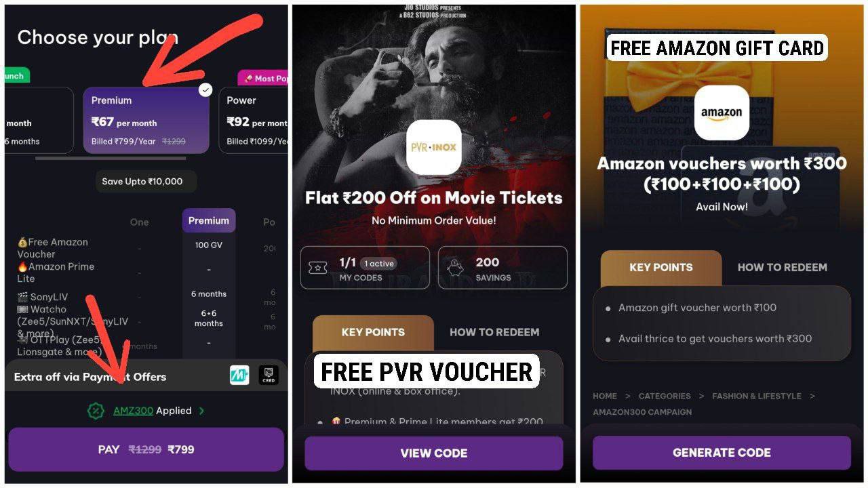Open the Premium column header in comparison table

click(x=209, y=220)
